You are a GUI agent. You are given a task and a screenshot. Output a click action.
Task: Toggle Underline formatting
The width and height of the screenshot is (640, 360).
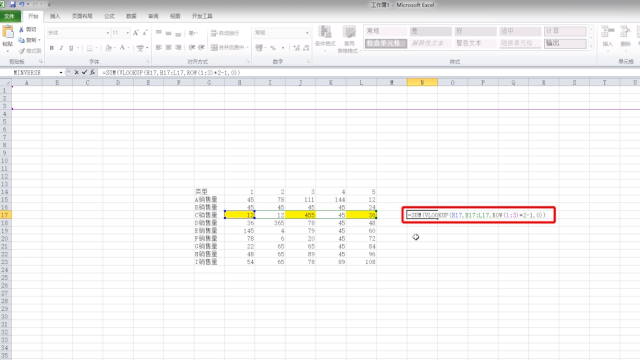tap(71, 48)
